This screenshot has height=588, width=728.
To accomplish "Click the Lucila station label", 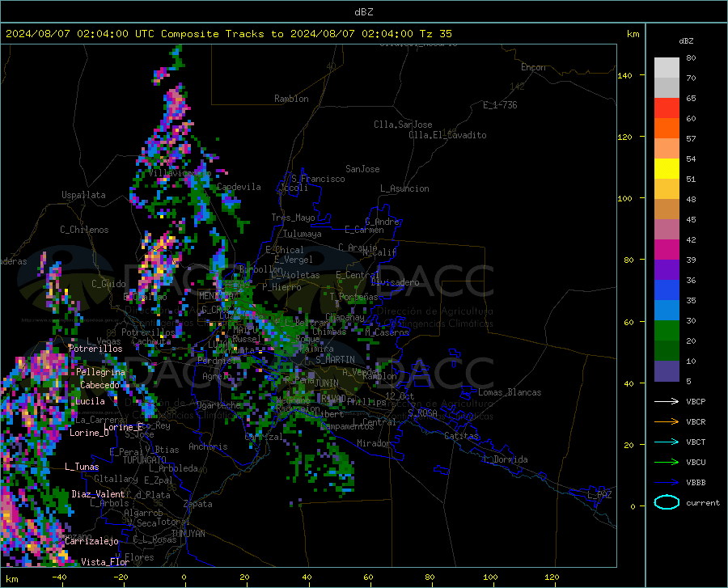I will tap(90, 401).
